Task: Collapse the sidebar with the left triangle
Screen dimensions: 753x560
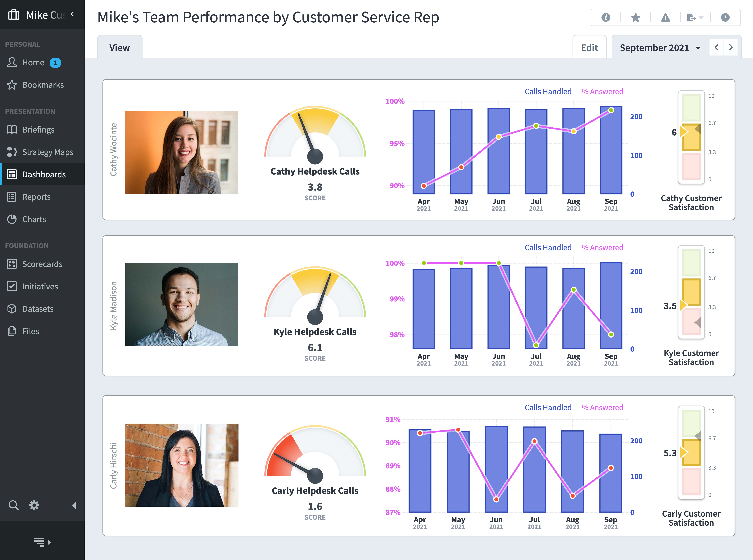Action: click(x=74, y=505)
